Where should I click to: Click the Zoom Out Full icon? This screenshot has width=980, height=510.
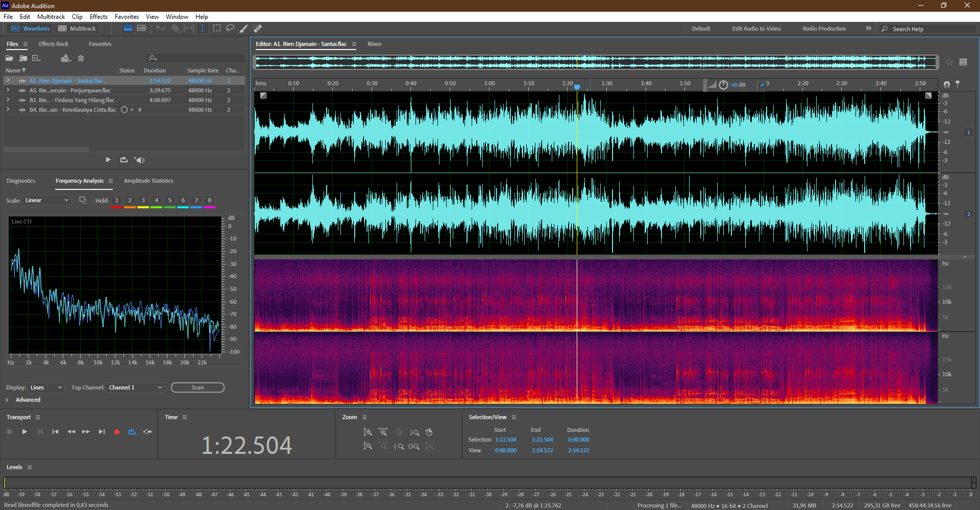click(x=399, y=432)
